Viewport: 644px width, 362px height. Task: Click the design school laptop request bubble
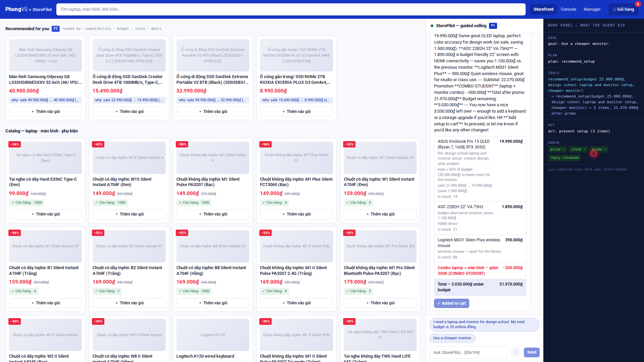click(484, 324)
